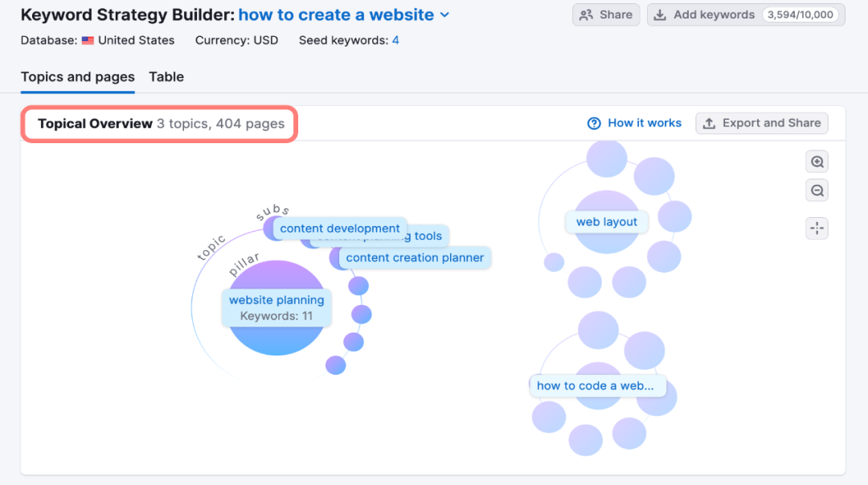Image resolution: width=868 pixels, height=485 pixels.
Task: Select the content creation planner subtopic
Action: [415, 258]
